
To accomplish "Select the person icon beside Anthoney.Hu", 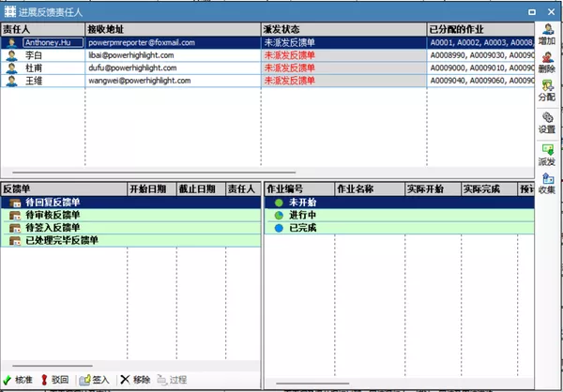I will tap(11, 43).
